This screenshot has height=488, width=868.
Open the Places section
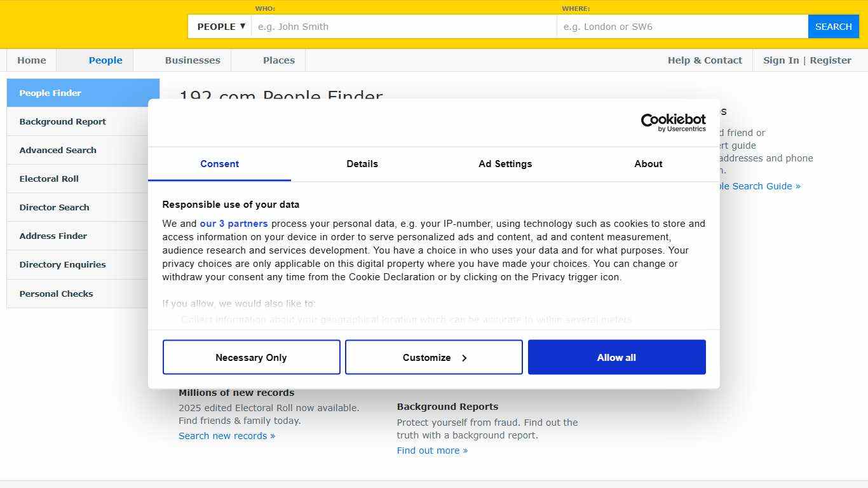(278, 60)
